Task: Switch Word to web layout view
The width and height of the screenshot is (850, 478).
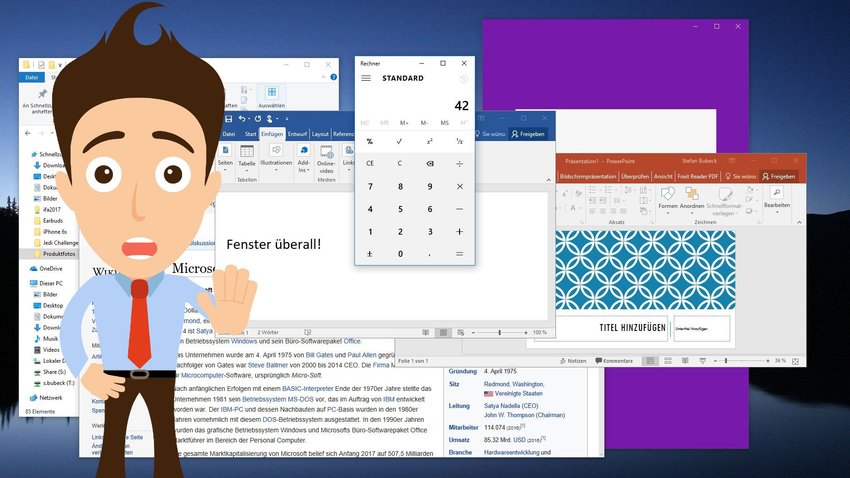Action: tap(461, 332)
